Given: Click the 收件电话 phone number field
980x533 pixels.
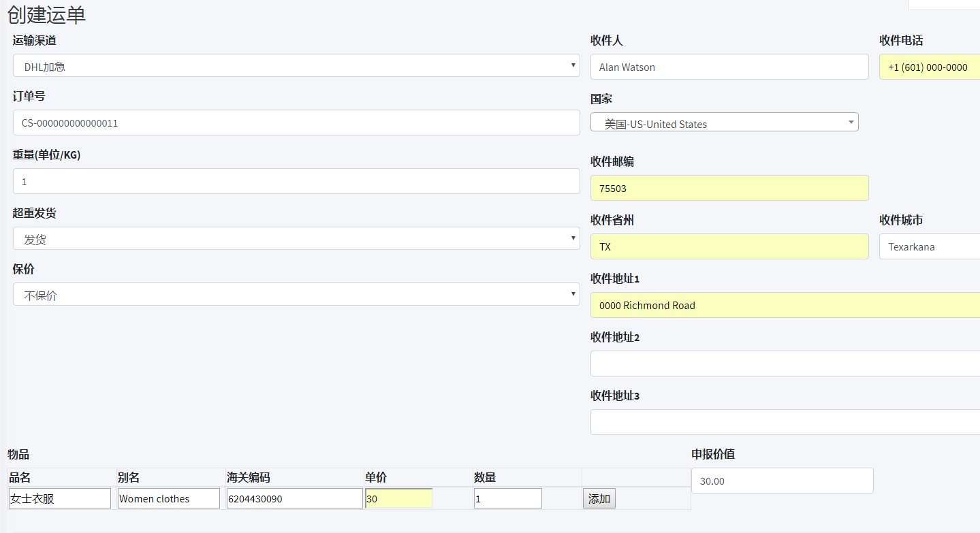Looking at the screenshot, I should click(x=929, y=67).
